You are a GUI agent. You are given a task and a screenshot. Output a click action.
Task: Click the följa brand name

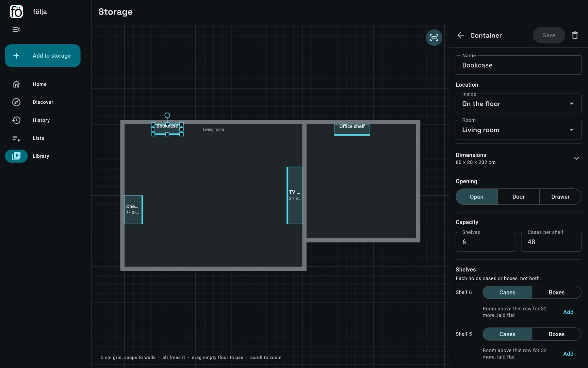tap(40, 12)
